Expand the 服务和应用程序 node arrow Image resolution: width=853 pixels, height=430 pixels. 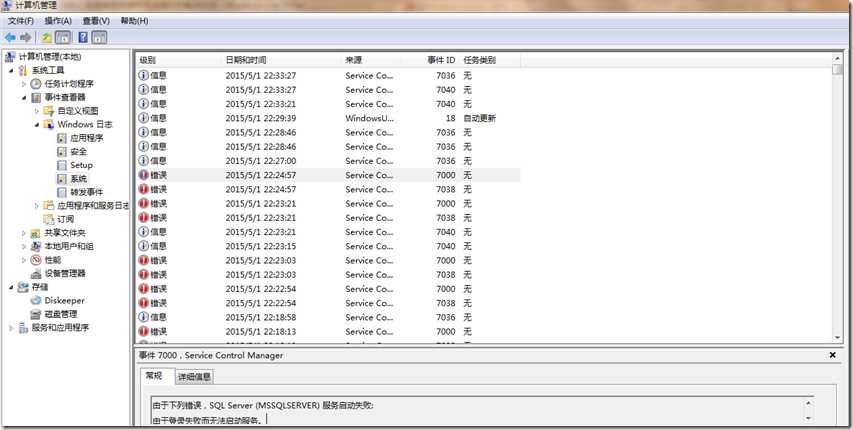(11, 328)
